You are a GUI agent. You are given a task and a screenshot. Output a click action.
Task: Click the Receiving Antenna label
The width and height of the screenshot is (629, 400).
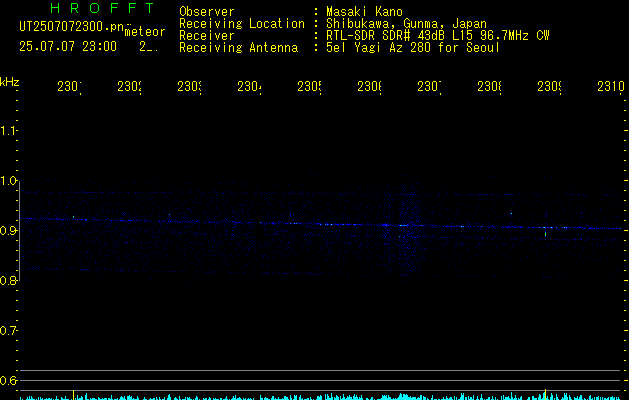239,48
